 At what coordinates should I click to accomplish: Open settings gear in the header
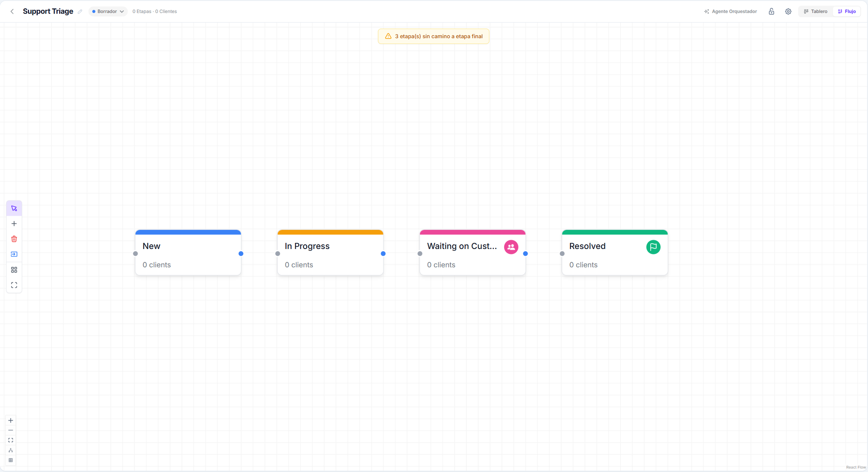(x=788, y=12)
